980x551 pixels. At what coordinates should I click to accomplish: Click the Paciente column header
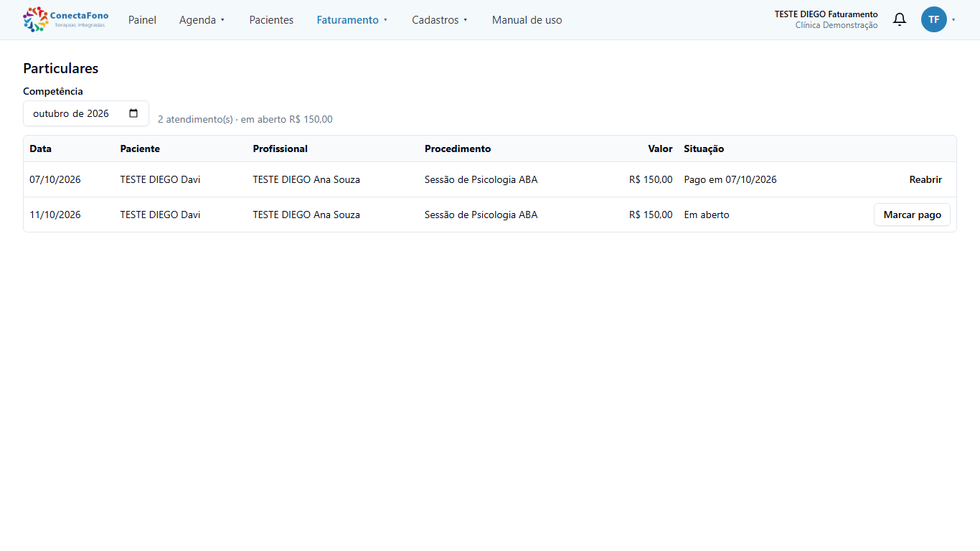point(140,149)
